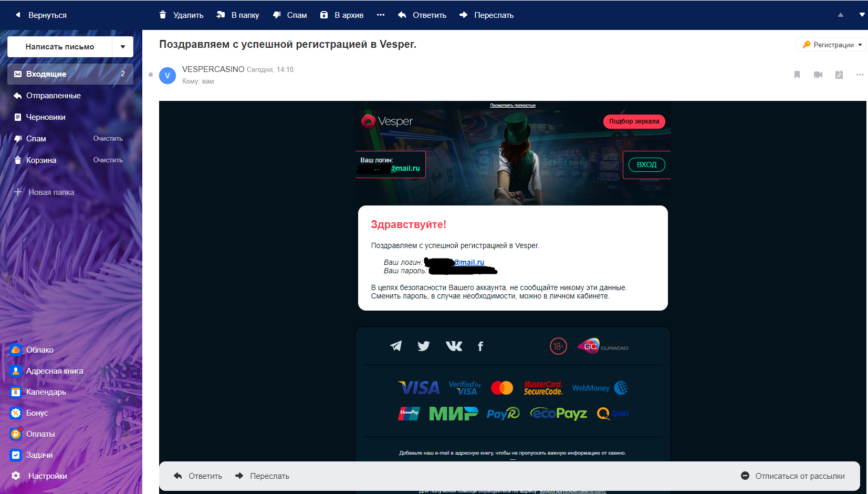Toggle the unread dot beside sender
The image size is (868, 494).
(151, 75)
